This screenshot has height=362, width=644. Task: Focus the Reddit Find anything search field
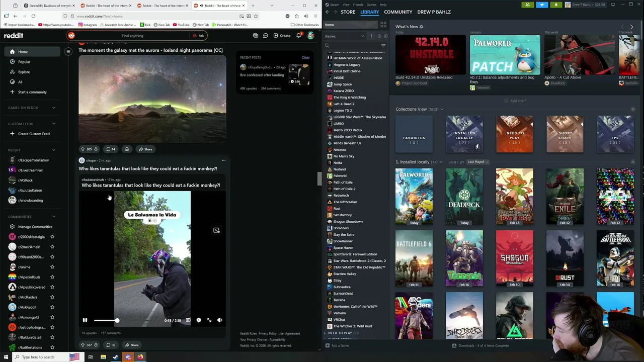click(132, 36)
